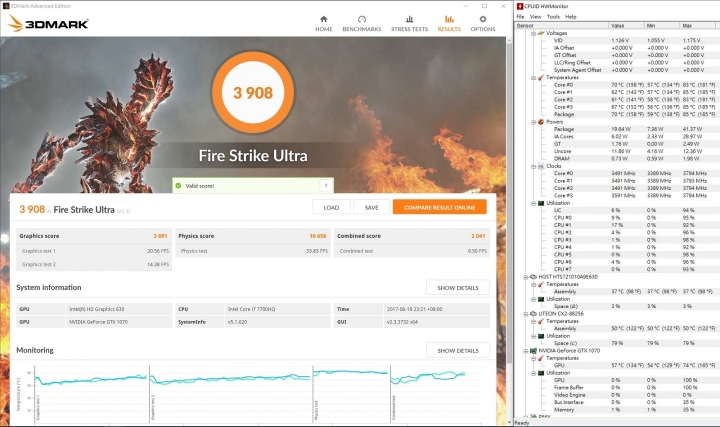Open View menu in HWMonitor
This screenshot has height=427, width=720.
tap(535, 17)
